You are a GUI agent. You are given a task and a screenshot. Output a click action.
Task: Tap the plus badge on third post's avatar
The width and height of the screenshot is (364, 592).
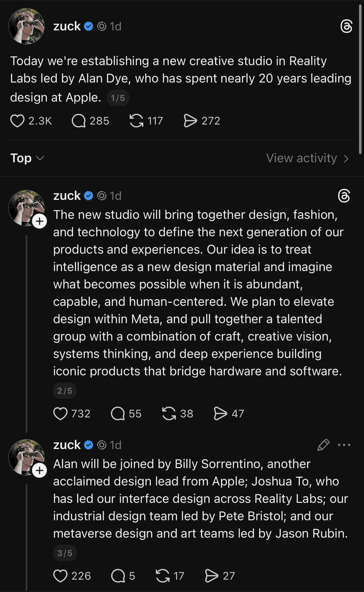(x=40, y=471)
